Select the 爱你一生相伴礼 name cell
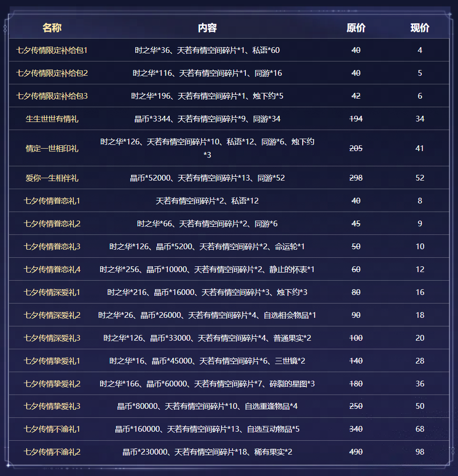The width and height of the screenshot is (458, 476). click(x=52, y=178)
